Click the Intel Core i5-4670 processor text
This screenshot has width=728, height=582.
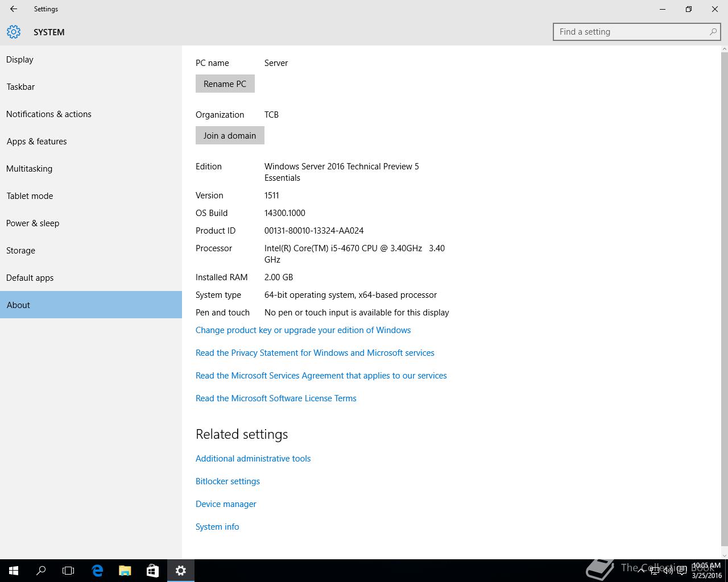[354, 254]
